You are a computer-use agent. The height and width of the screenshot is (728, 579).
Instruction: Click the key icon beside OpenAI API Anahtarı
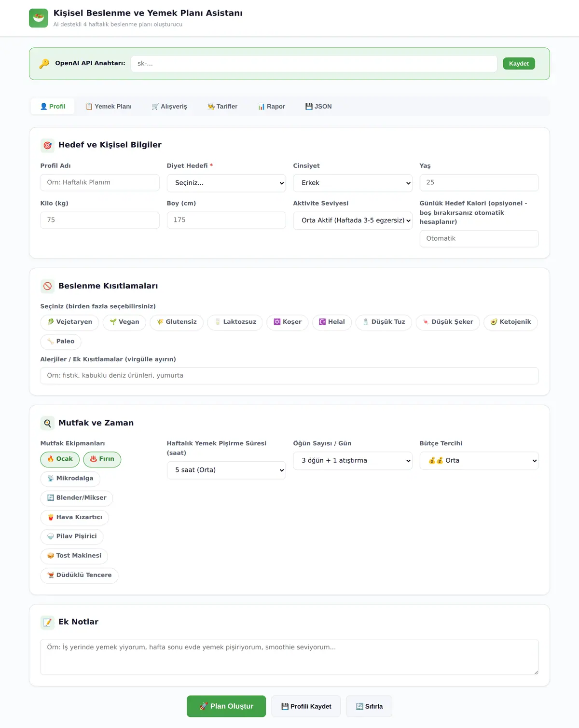[x=44, y=64]
